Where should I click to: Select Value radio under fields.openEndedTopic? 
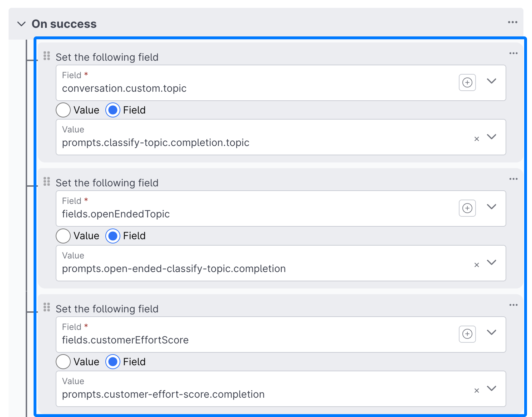63,236
